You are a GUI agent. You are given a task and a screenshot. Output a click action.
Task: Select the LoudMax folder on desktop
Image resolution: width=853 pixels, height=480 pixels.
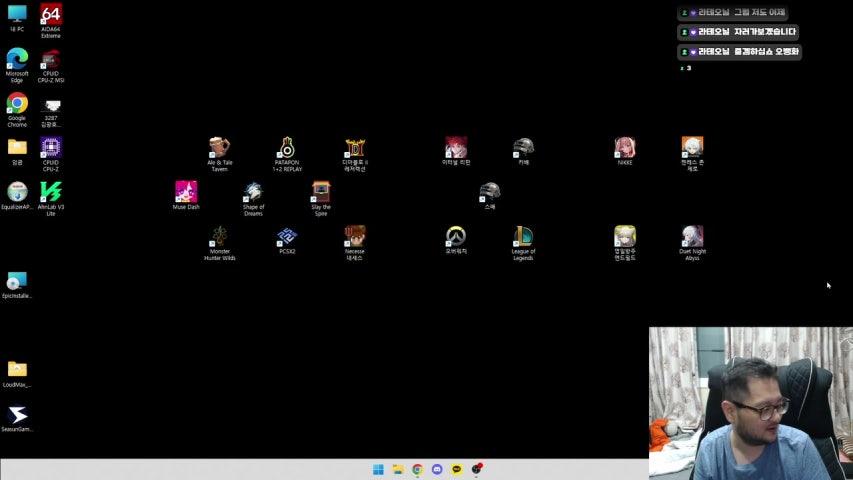[17, 369]
